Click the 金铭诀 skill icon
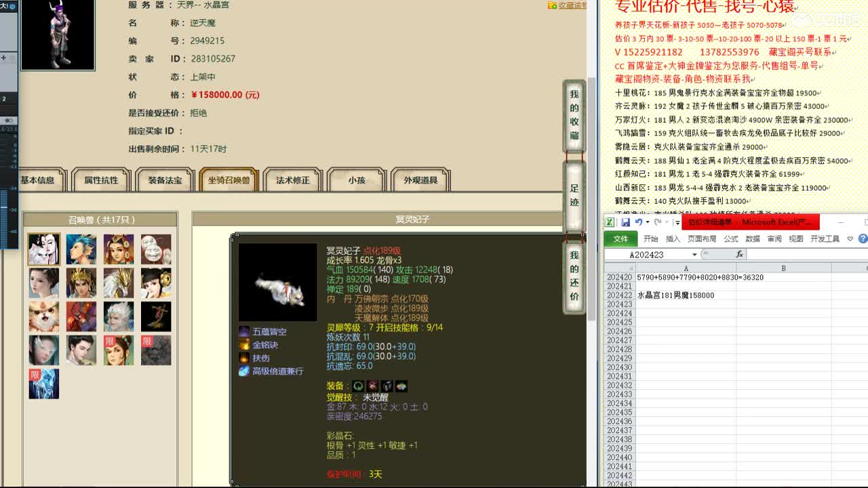Viewport: 868px width, 488px height. tap(244, 344)
